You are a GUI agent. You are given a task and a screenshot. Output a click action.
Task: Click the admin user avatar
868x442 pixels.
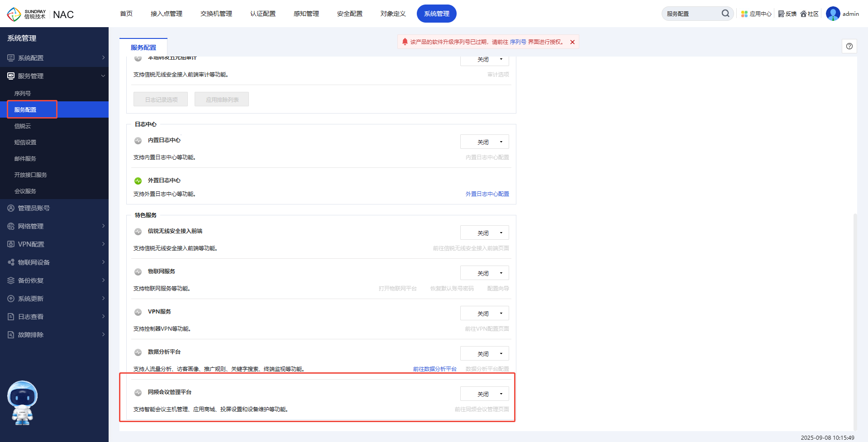pyautogui.click(x=833, y=14)
